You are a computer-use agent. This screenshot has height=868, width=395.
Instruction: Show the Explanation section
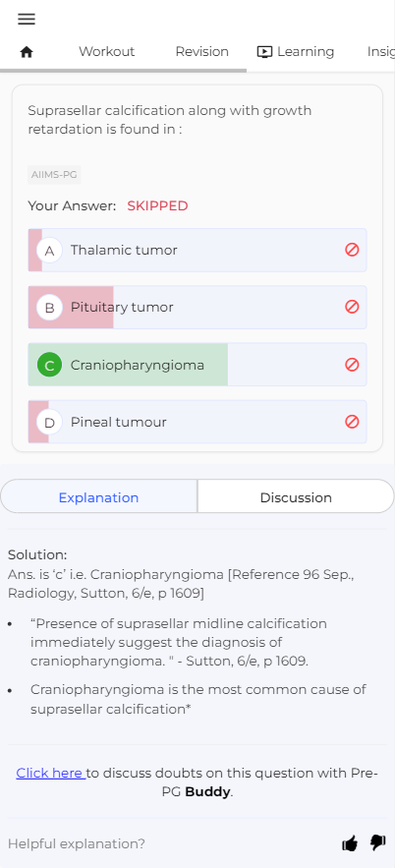click(x=99, y=497)
